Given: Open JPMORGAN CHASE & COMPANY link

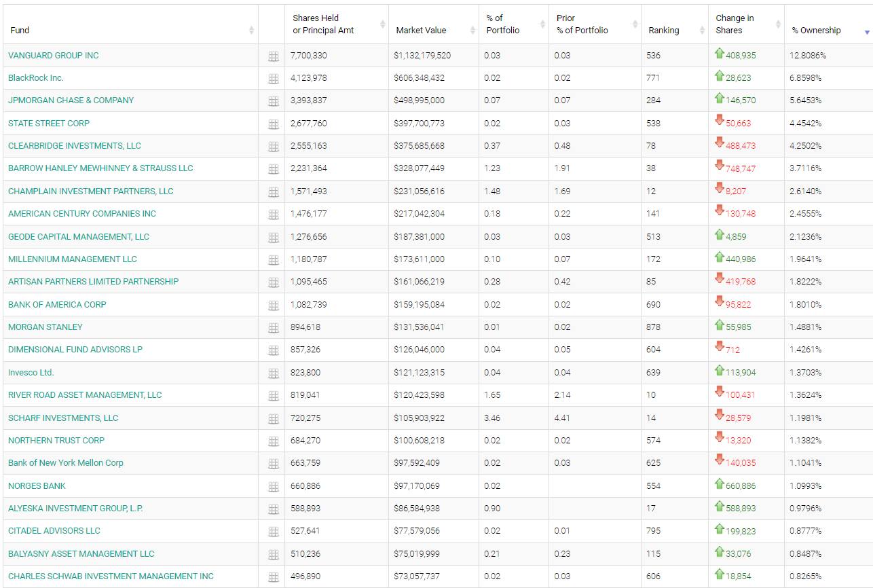Looking at the screenshot, I should (71, 100).
